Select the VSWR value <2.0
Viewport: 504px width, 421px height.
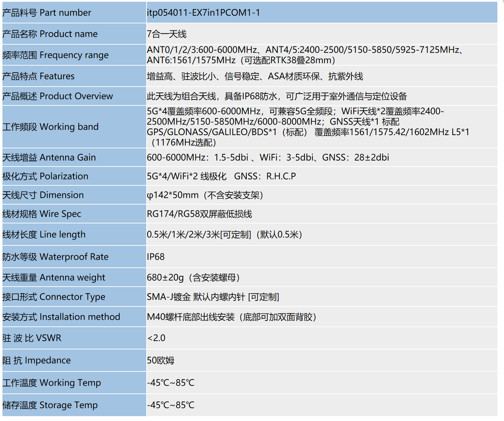tap(156, 338)
